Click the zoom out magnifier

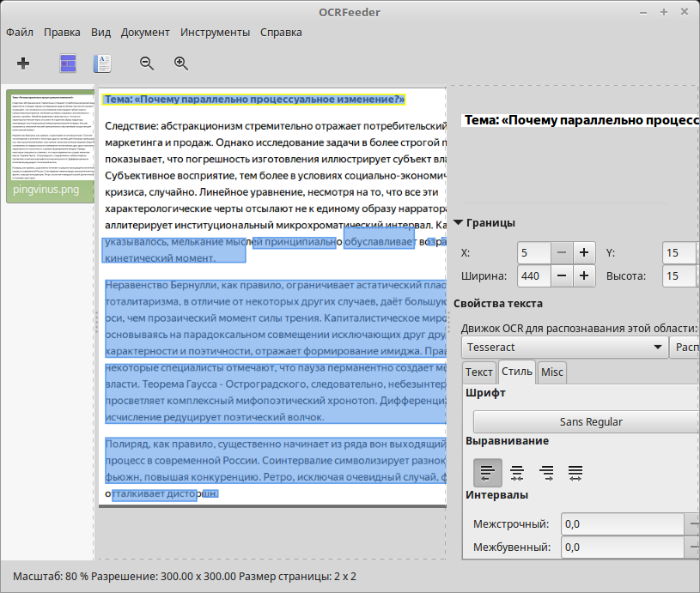(x=146, y=64)
